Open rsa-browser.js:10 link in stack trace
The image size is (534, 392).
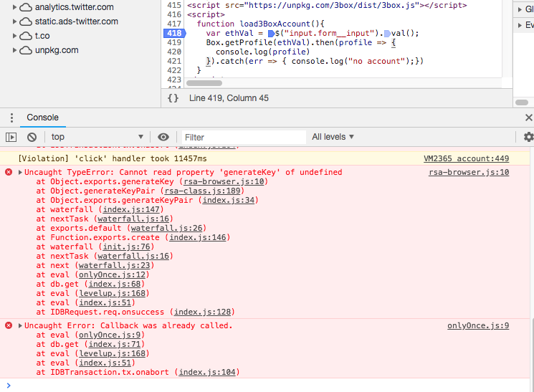pos(224,181)
